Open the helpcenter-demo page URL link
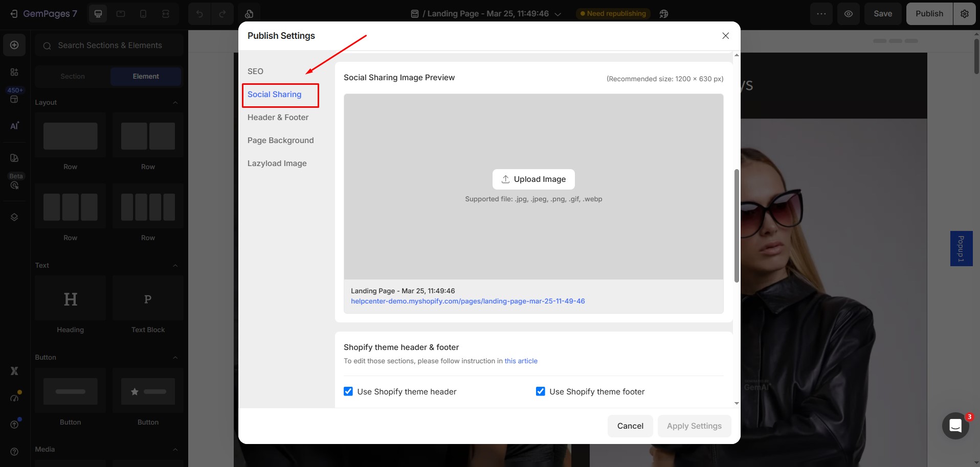This screenshot has width=980, height=467. pos(467,301)
